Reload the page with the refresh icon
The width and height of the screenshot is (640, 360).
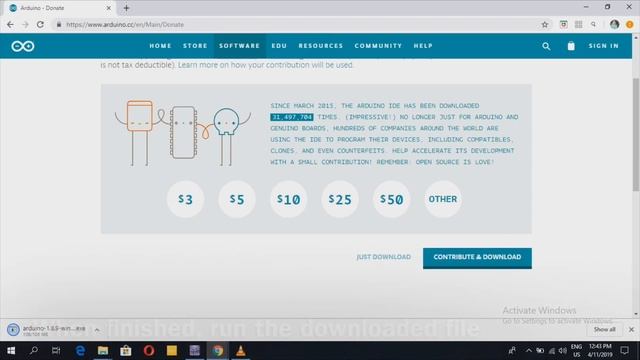(x=40, y=24)
